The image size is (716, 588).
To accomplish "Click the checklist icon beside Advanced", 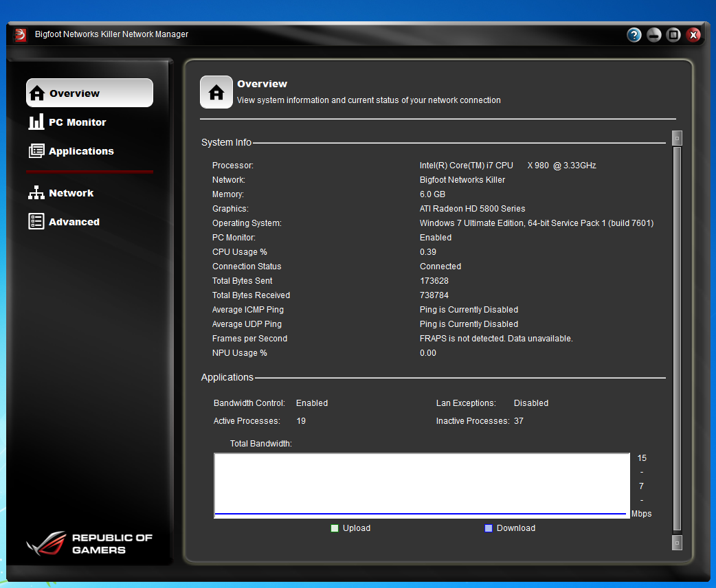I will (x=36, y=221).
